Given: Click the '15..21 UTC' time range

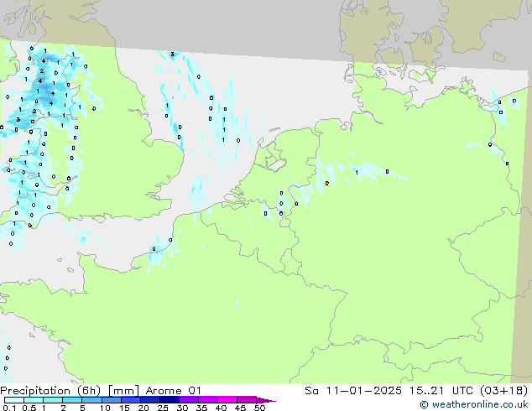Looking at the screenshot, I should pyautogui.click(x=442, y=391).
